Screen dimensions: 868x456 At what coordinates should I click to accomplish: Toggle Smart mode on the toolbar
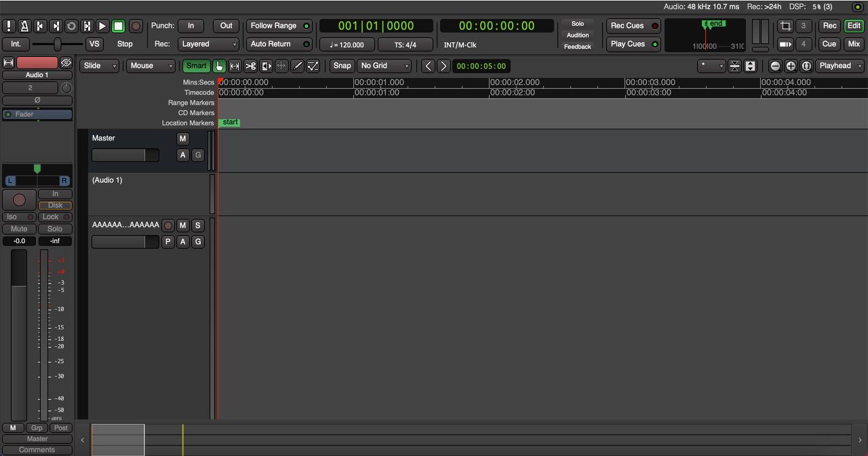[x=196, y=66]
